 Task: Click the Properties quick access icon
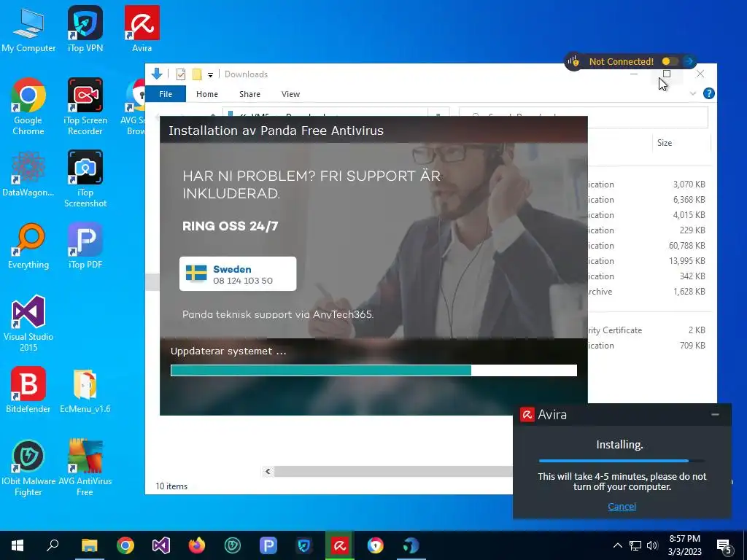pos(181,74)
